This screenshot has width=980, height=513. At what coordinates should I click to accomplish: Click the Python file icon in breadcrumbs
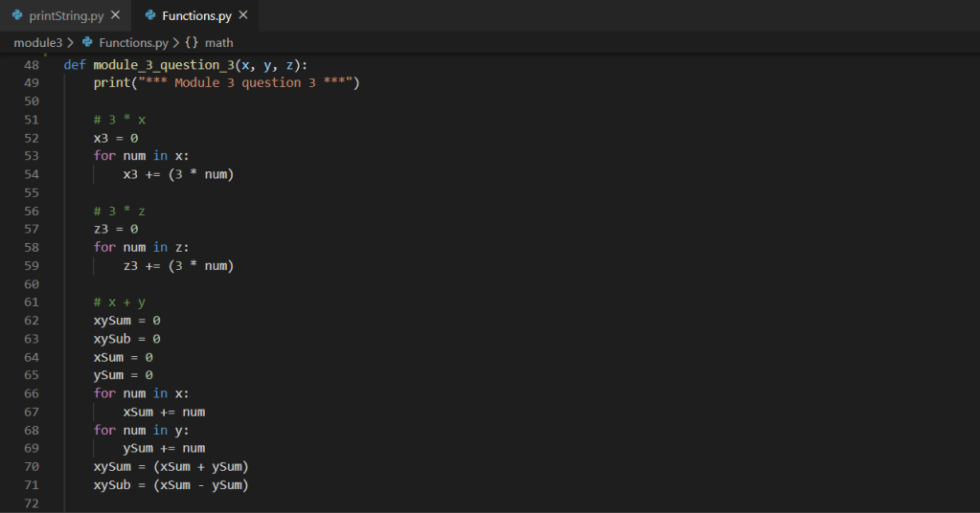click(x=88, y=42)
